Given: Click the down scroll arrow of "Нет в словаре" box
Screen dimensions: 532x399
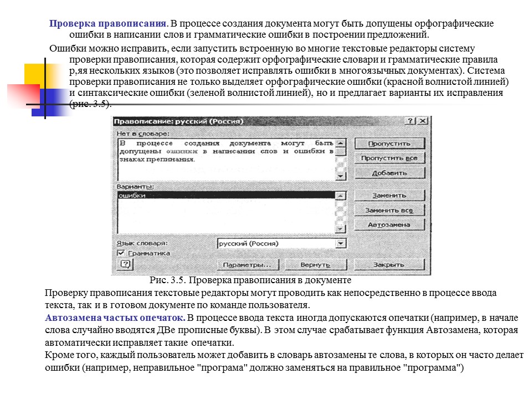Looking at the screenshot, I should click(x=340, y=176).
